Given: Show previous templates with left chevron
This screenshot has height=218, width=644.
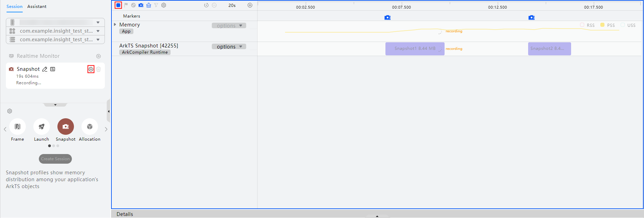Looking at the screenshot, I should [x=5, y=129].
